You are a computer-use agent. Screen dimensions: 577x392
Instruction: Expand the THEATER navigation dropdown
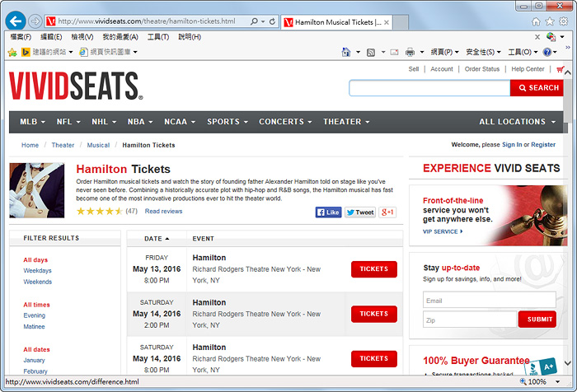(x=346, y=122)
